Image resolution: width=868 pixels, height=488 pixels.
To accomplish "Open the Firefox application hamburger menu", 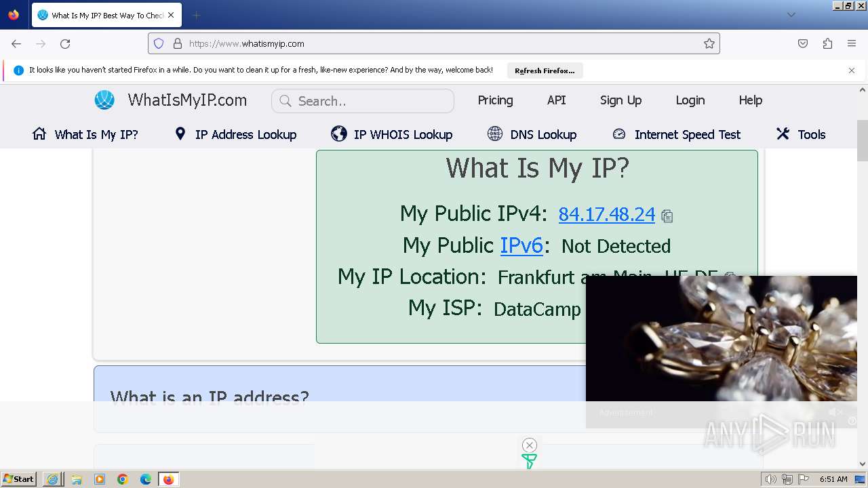I will [852, 43].
